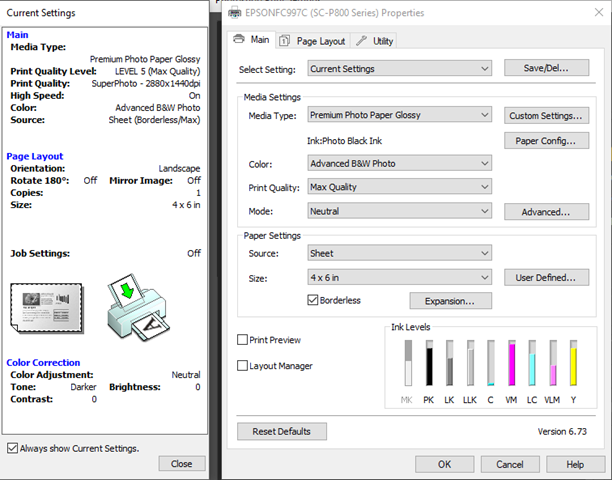Click 'Sheet (Borderless/Max)' source value
This screenshot has height=480, width=612.
tap(155, 120)
